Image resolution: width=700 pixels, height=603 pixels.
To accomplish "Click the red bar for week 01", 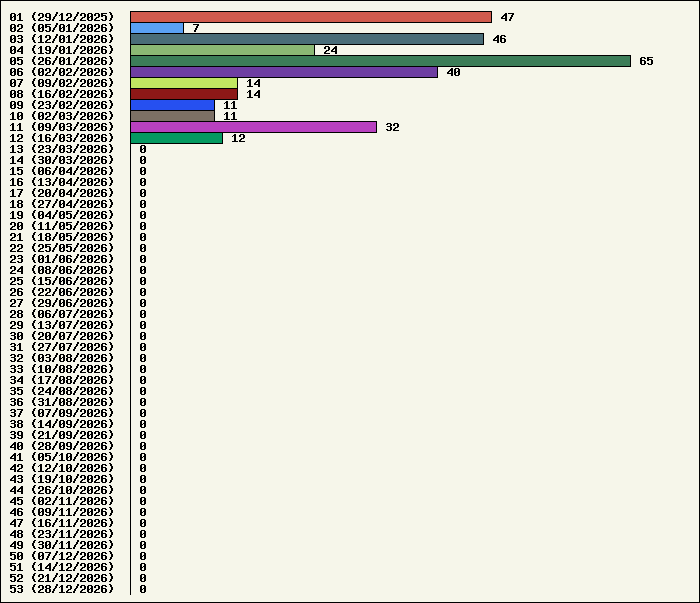I will 311,17.
